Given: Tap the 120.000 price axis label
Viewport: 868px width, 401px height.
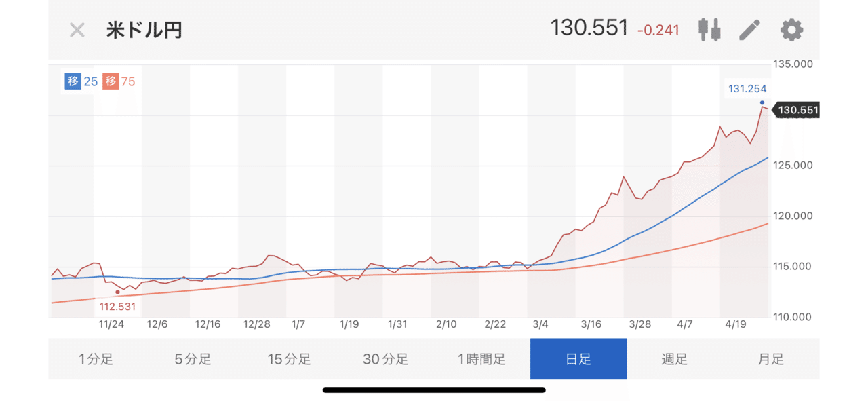Looking at the screenshot, I should coord(793,216).
